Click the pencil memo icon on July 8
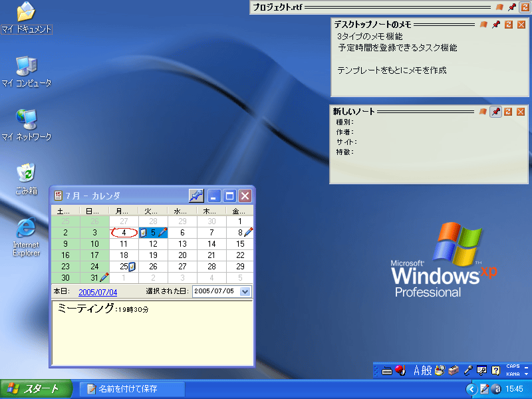This screenshot has height=399, width=532. (x=248, y=232)
